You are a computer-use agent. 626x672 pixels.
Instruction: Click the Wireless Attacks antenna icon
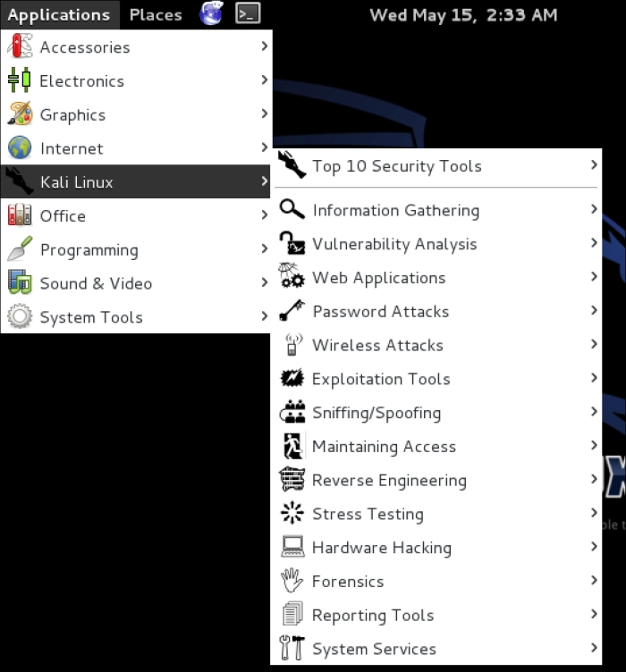click(292, 345)
